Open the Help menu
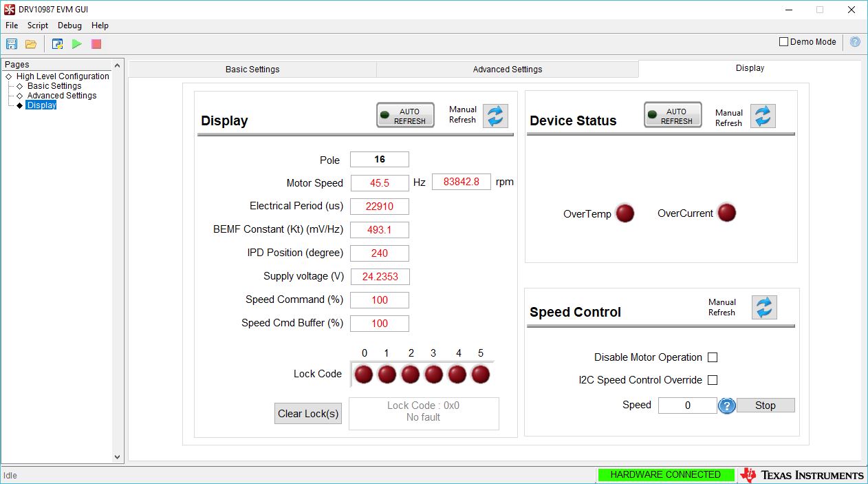 point(100,25)
